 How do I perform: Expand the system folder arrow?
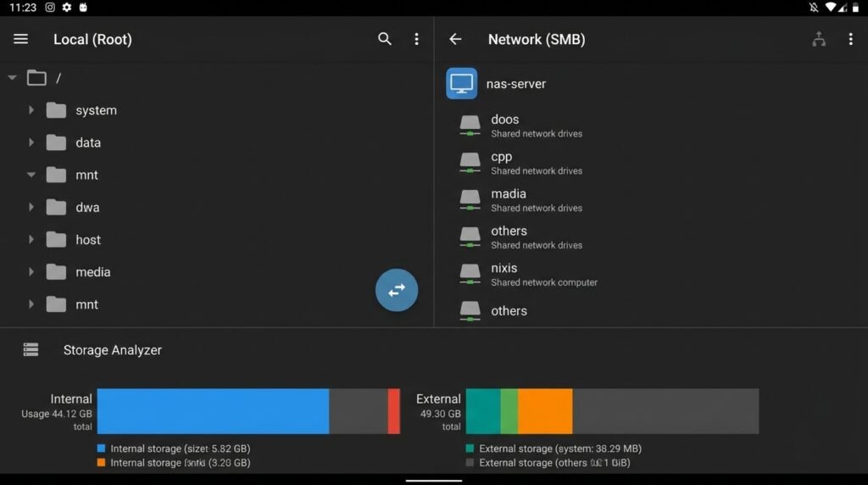(x=31, y=110)
